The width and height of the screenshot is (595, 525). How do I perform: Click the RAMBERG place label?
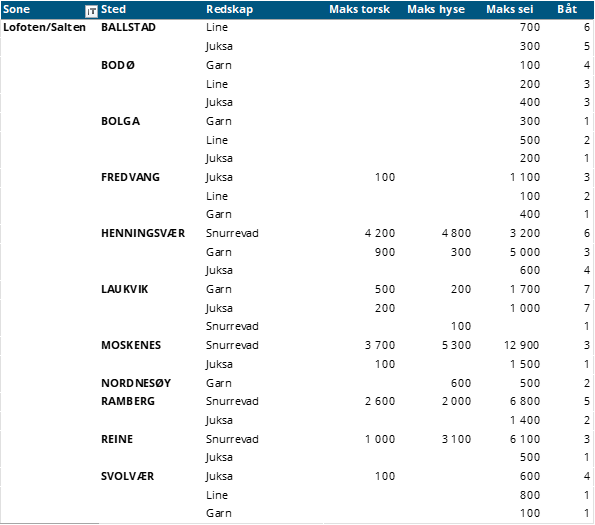pyautogui.click(x=128, y=401)
